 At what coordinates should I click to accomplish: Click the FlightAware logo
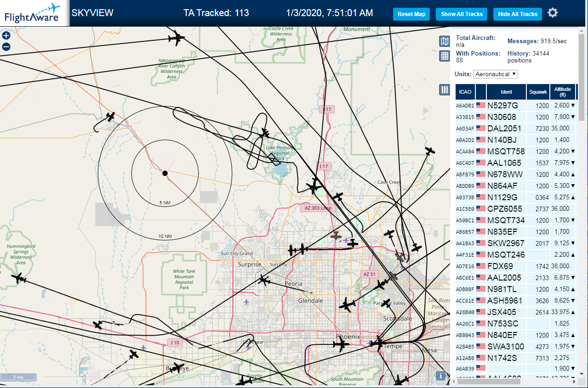tap(34, 13)
